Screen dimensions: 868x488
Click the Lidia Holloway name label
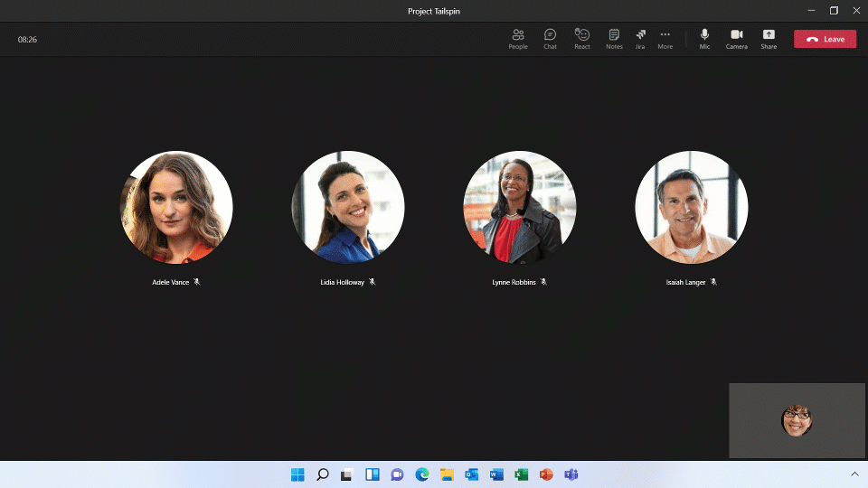(x=342, y=282)
